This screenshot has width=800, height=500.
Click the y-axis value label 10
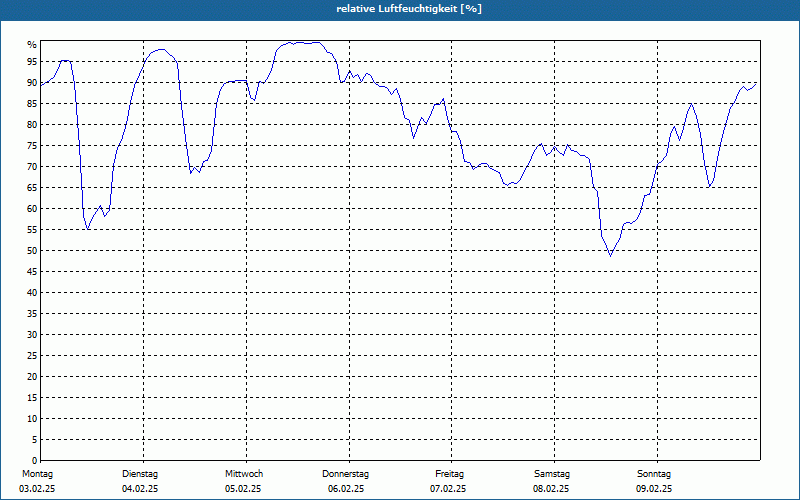coord(32,419)
